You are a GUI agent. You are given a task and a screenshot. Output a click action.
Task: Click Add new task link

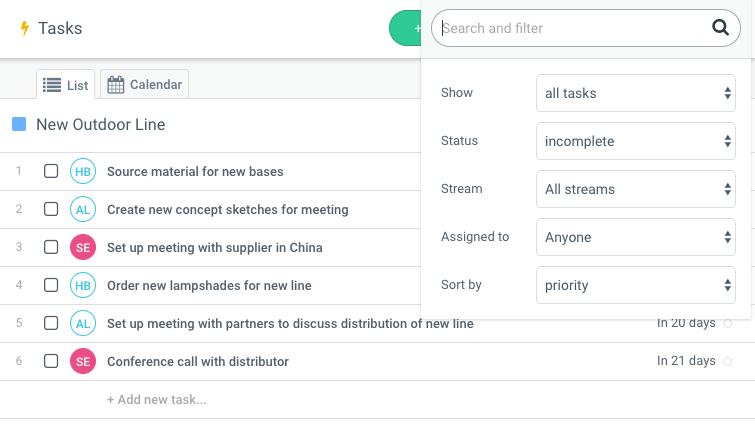pos(156,400)
